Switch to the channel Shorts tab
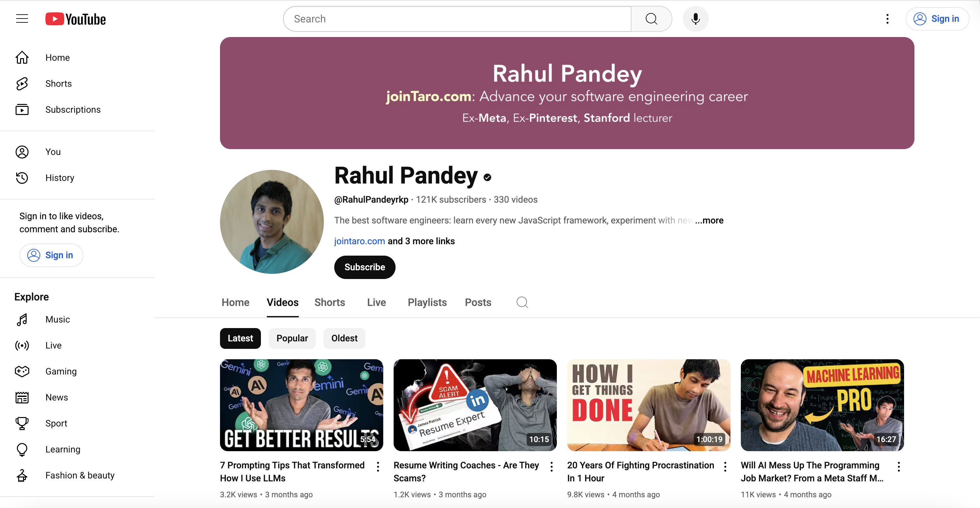Screen dimensions: 980x508 [x=329, y=302]
